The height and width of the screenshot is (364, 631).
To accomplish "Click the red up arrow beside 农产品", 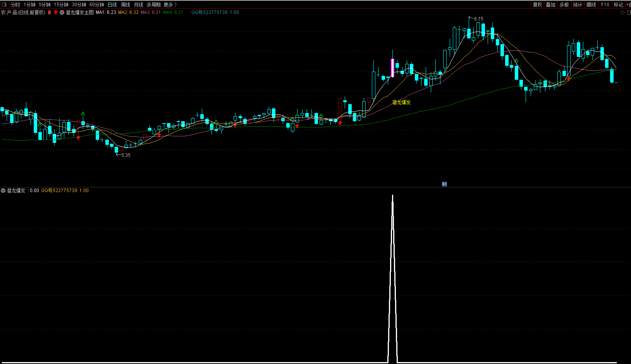I will coord(56,12).
